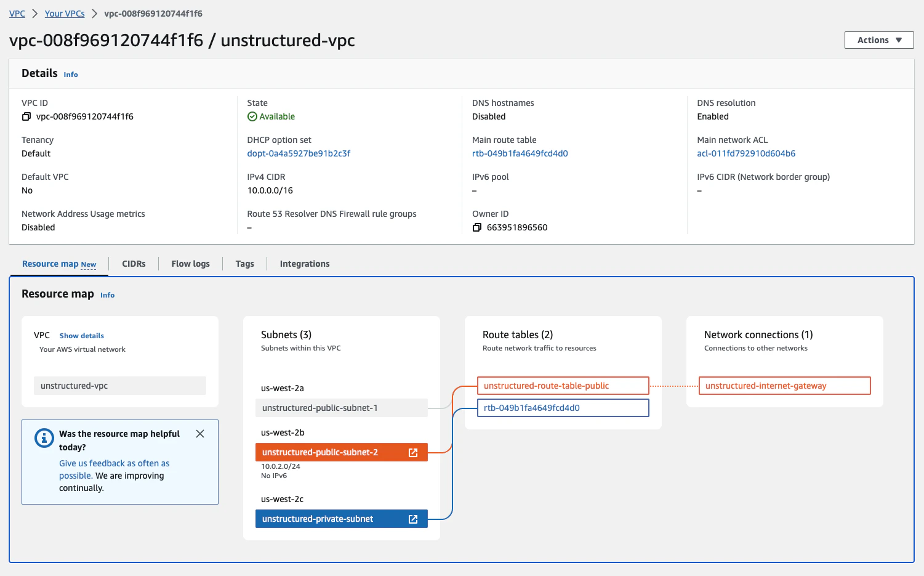Dismiss the resource map feedback box
The image size is (924, 576).
[200, 434]
